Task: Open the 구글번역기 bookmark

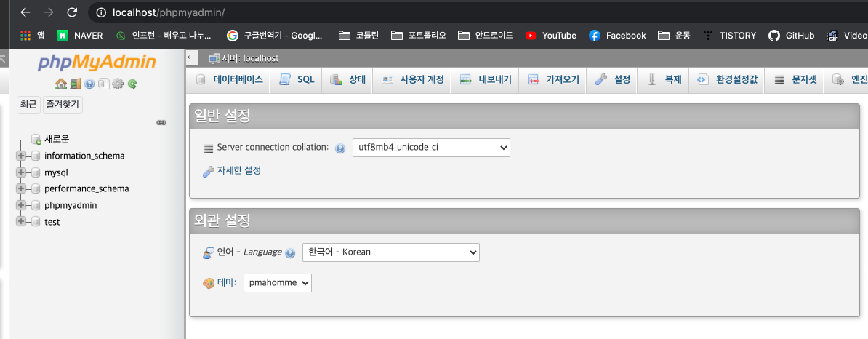Action: pos(275,36)
